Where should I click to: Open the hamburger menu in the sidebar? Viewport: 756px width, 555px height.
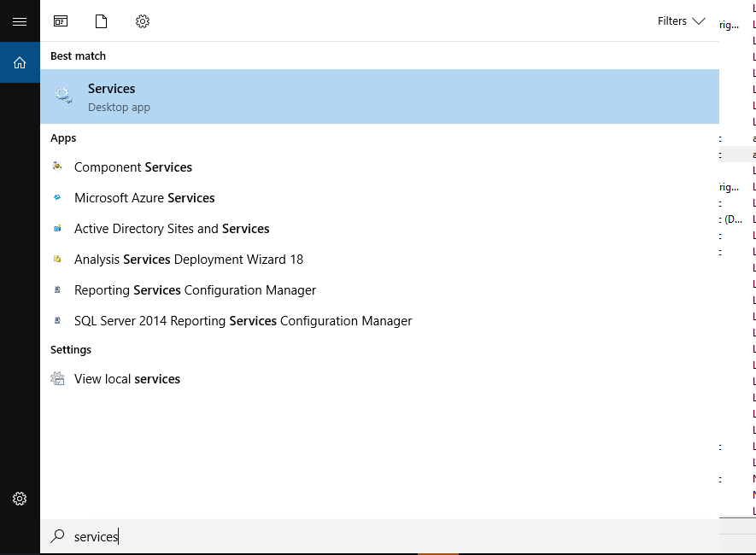[20, 21]
